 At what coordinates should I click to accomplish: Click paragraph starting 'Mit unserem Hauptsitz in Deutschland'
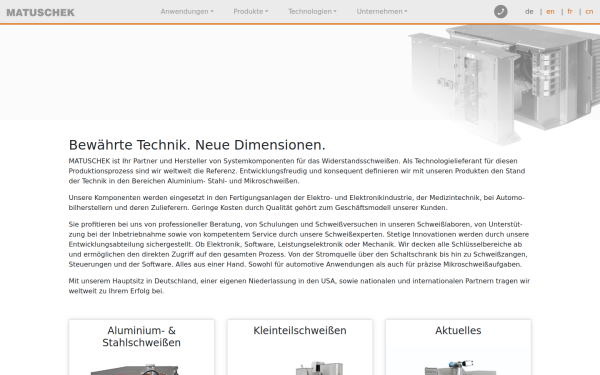point(300,286)
